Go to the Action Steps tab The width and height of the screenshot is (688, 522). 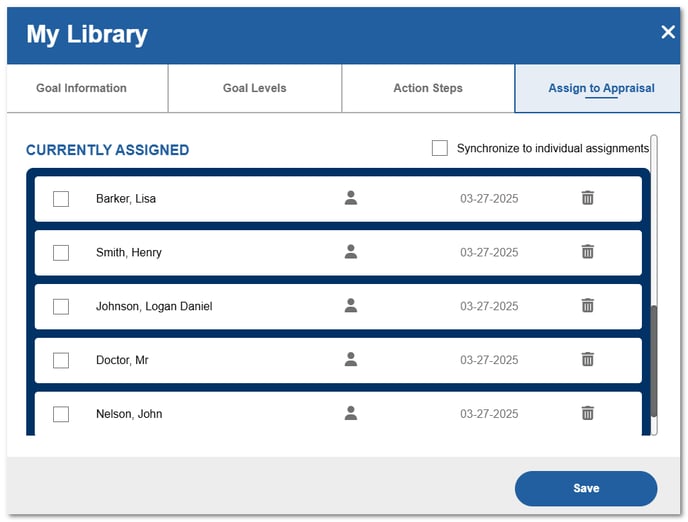428,88
